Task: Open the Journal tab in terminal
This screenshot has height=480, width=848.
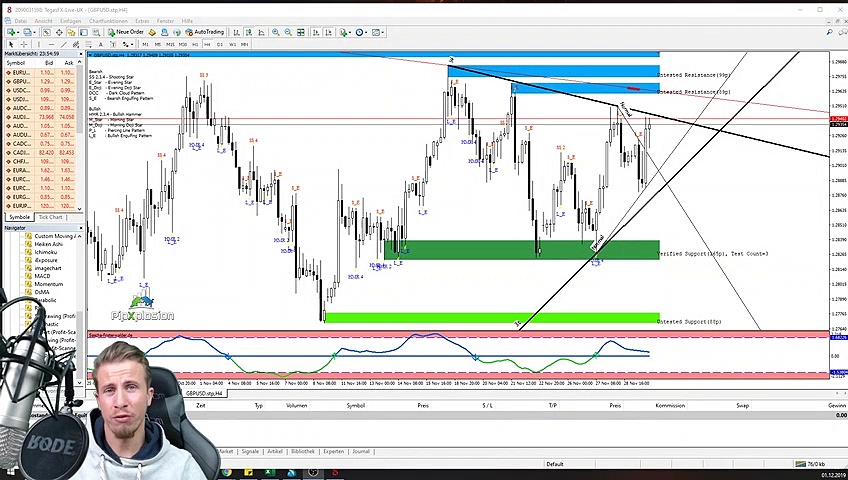Action: tap(360, 451)
